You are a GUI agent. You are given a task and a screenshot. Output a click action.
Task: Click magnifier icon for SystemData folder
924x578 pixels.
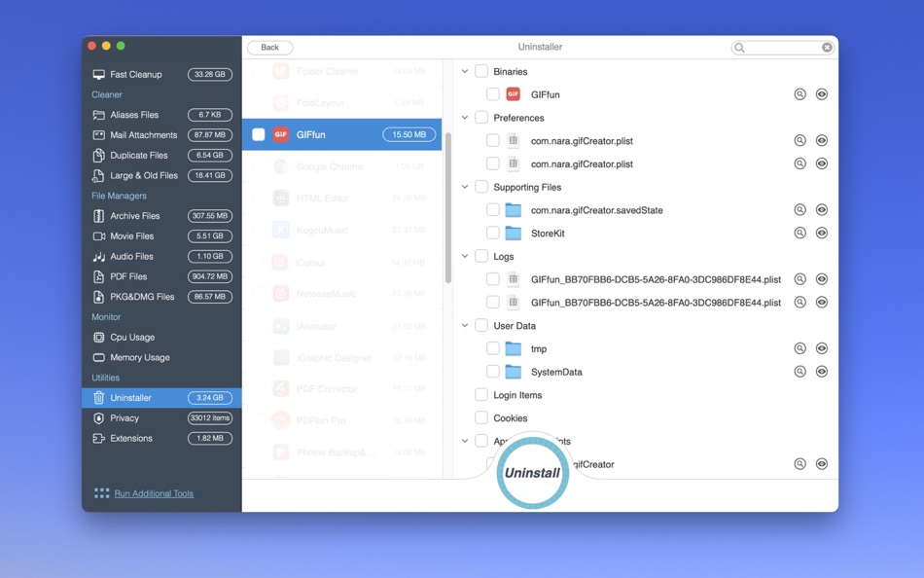(x=800, y=372)
